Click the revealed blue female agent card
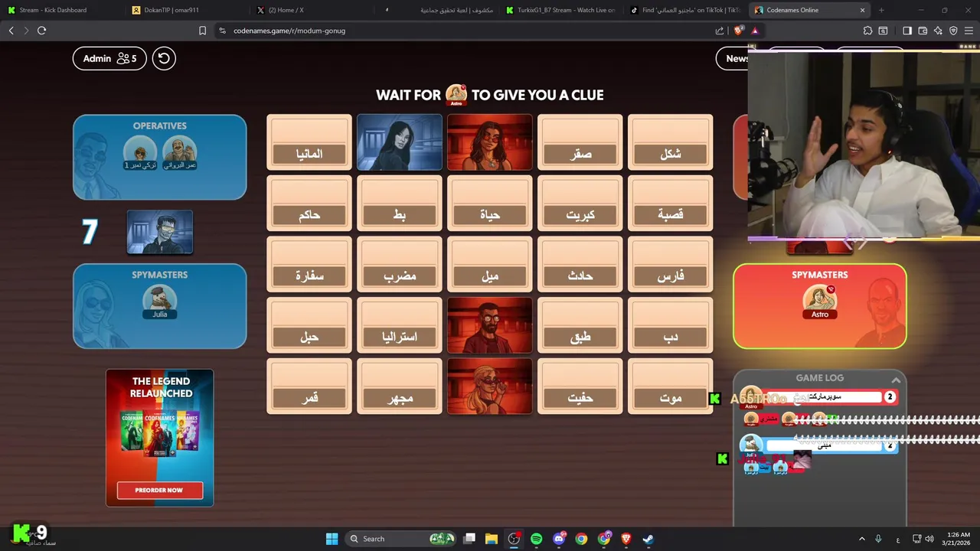The image size is (980, 551). (x=400, y=142)
